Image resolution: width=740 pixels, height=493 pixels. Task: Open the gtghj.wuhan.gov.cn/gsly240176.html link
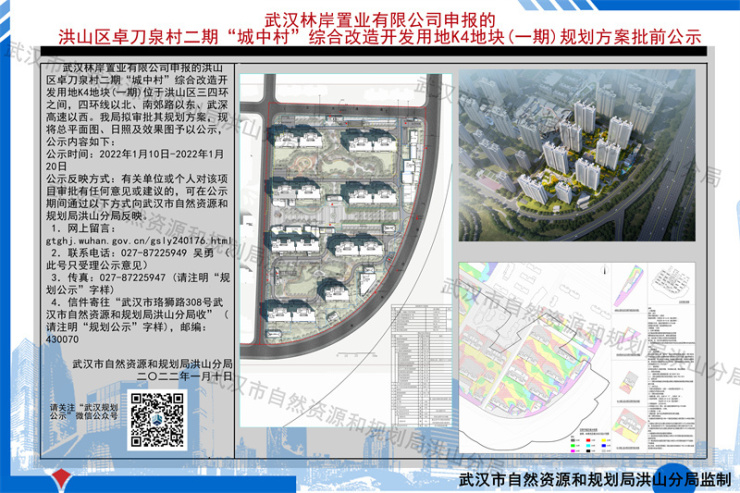click(139, 241)
